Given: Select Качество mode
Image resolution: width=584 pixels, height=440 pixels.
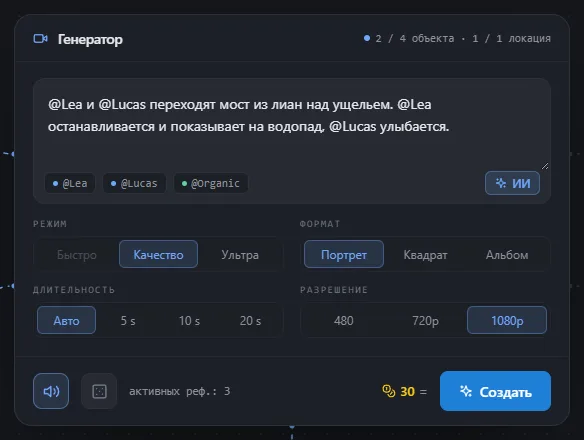Looking at the screenshot, I should click(158, 254).
